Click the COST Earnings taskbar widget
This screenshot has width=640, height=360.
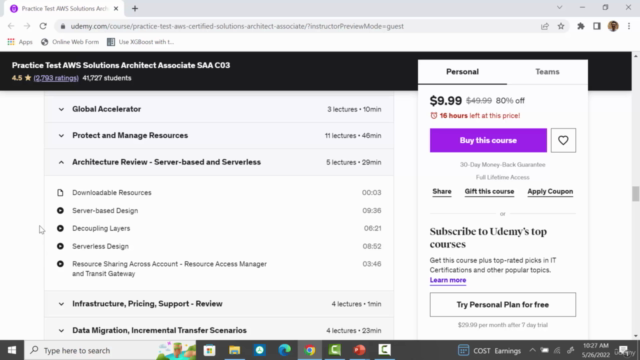(x=489, y=350)
